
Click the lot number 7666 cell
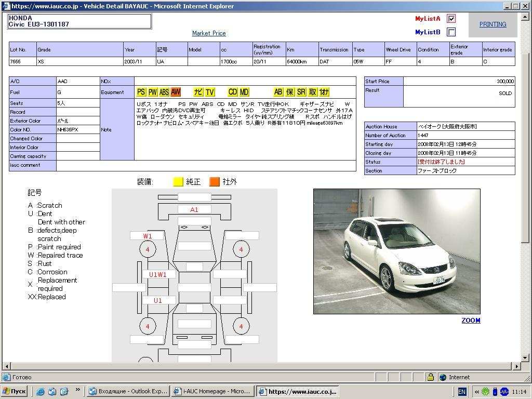[23, 61]
